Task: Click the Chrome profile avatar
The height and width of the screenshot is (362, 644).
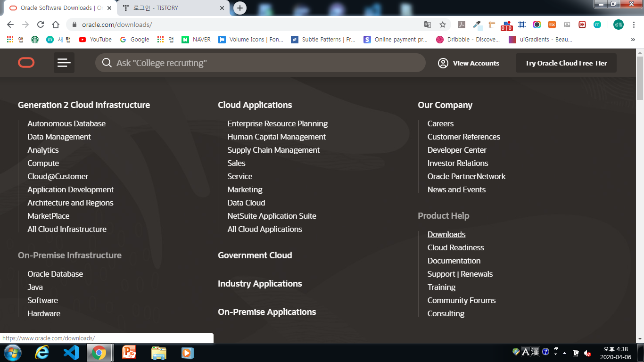Action: click(619, 25)
